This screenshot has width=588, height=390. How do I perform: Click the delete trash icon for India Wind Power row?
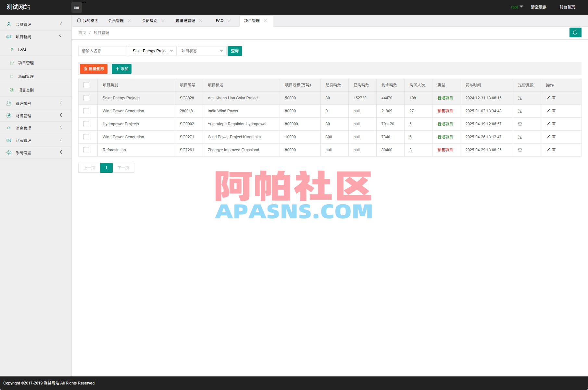[554, 111]
